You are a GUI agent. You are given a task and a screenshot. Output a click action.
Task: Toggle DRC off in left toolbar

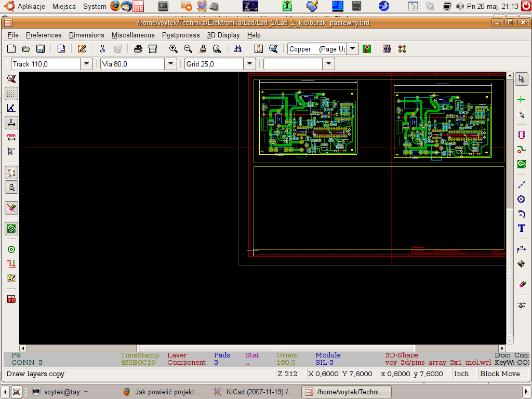pyautogui.click(x=11, y=79)
